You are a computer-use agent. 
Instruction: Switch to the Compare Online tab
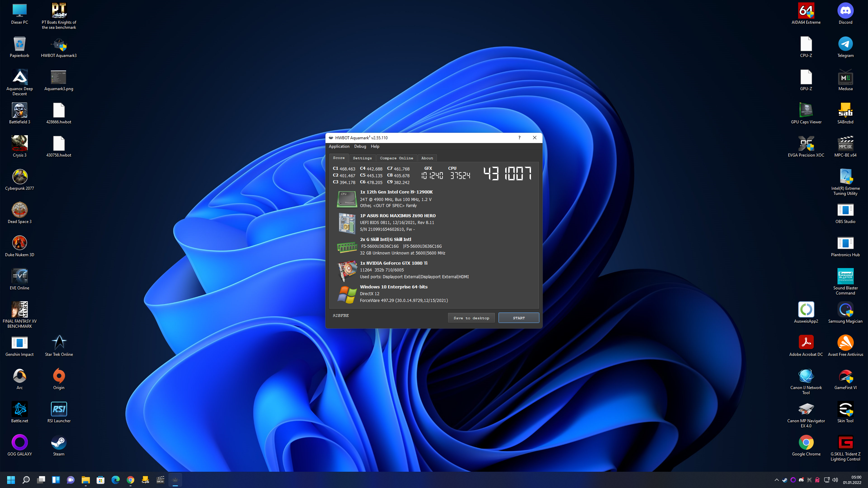pyautogui.click(x=396, y=158)
